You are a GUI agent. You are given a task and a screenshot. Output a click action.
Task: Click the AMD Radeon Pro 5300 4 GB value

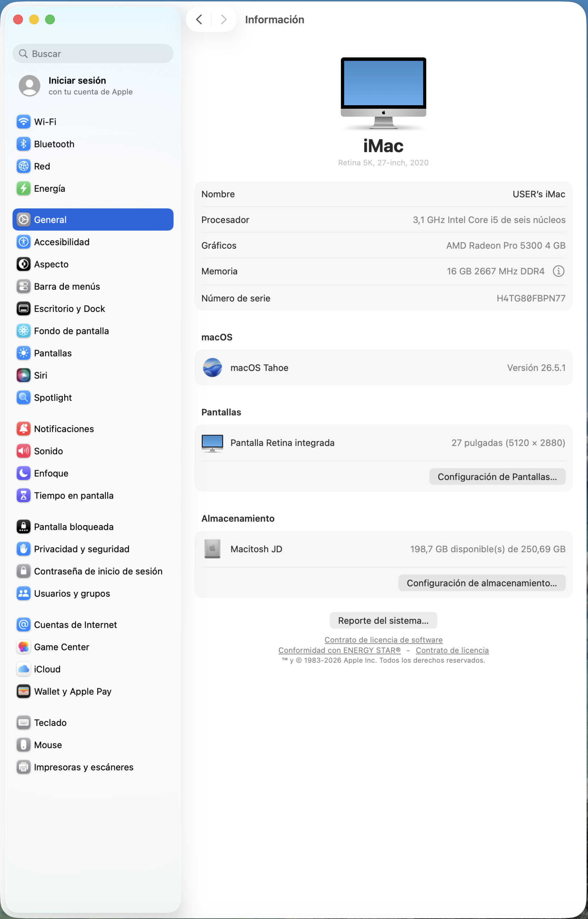point(505,246)
